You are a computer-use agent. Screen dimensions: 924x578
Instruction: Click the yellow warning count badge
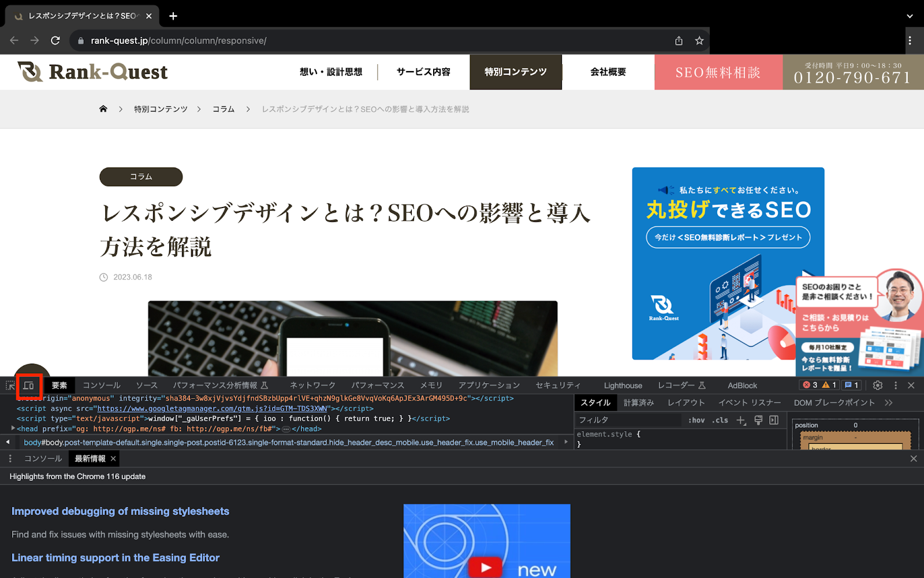(829, 385)
